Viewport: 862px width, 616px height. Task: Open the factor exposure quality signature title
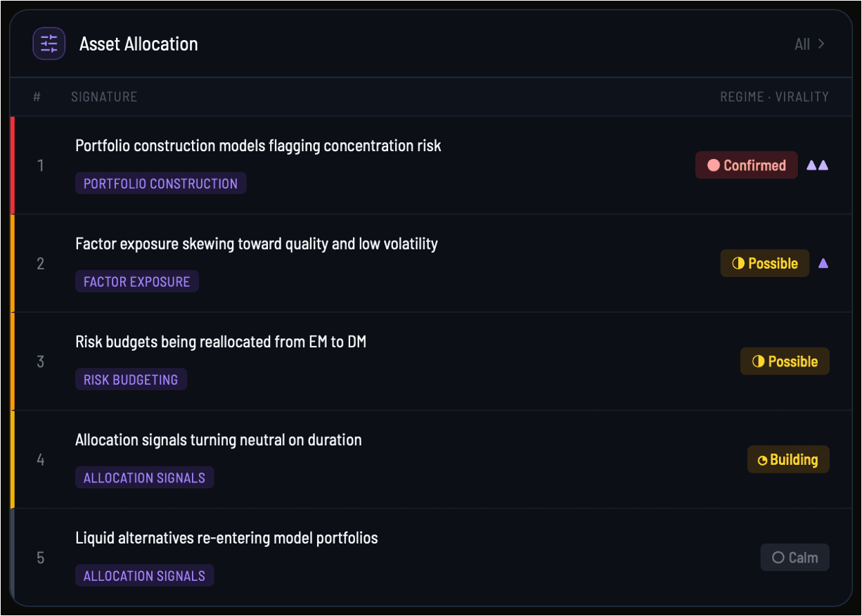[x=257, y=244]
